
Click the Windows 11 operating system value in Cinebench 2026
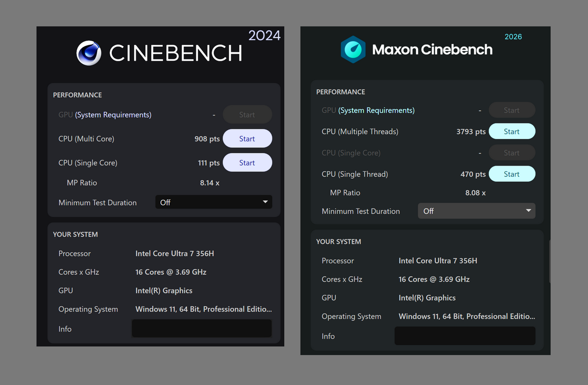pos(467,316)
